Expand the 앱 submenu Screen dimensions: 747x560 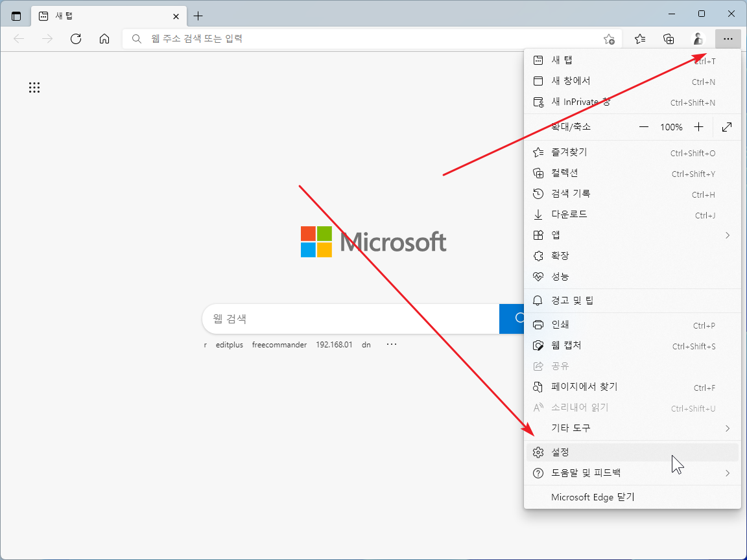632,235
